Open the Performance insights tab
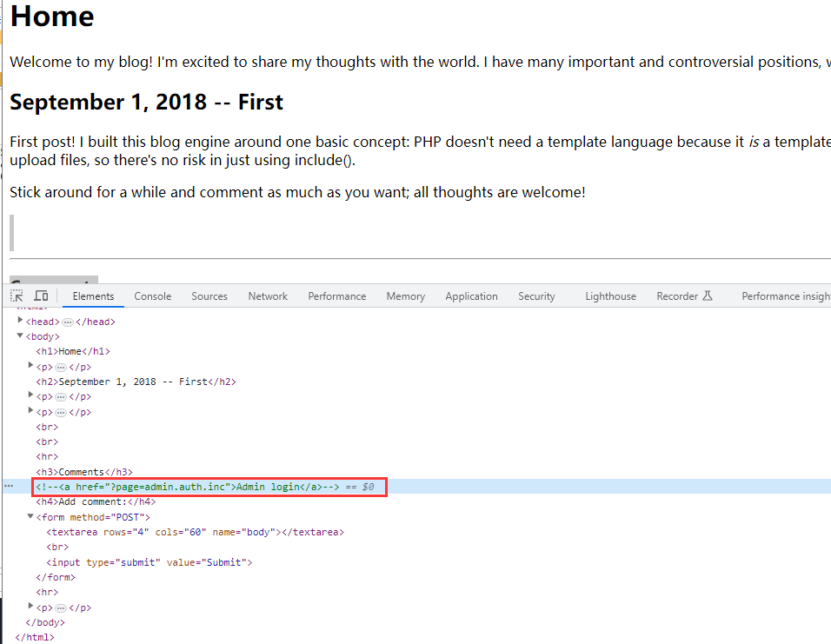The image size is (831, 644). click(786, 296)
